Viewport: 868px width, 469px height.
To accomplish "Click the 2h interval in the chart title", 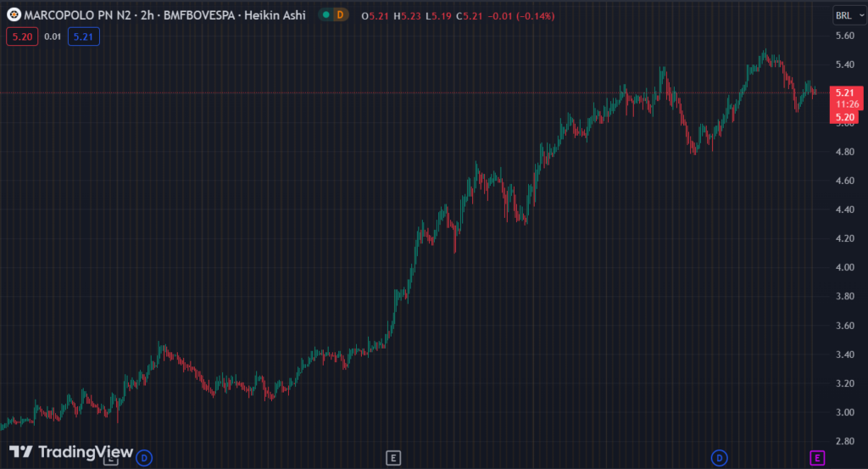I will coord(147,15).
